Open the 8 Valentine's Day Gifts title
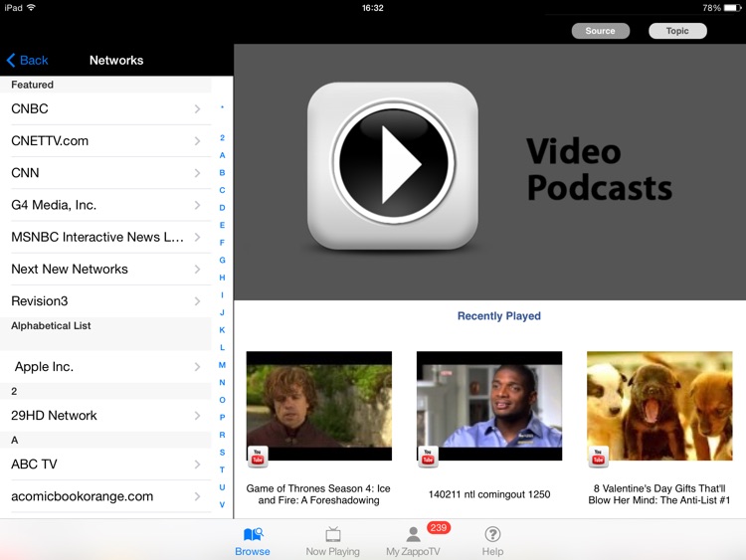The width and height of the screenshot is (746, 560). [658, 494]
